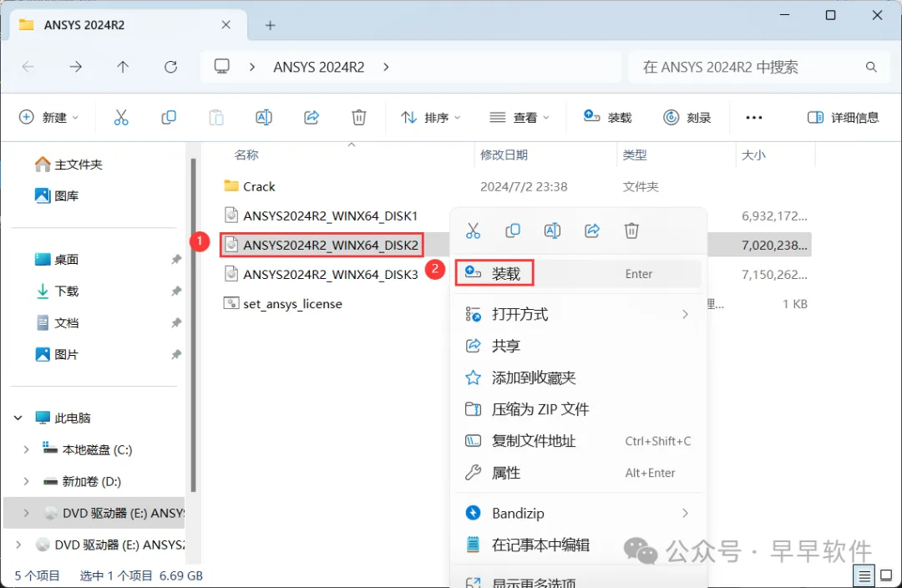This screenshot has width=902, height=588.
Task: Sort by the 大小 column header
Action: pyautogui.click(x=753, y=155)
